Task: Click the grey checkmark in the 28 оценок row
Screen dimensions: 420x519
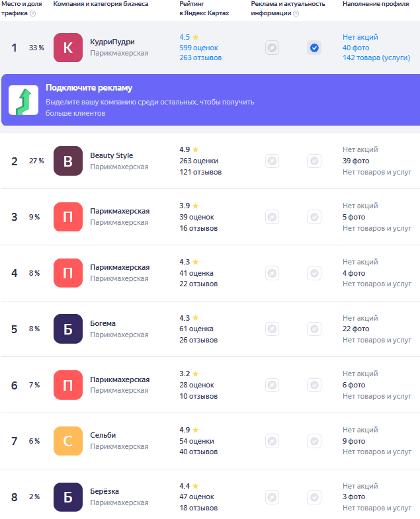Action: point(314,385)
